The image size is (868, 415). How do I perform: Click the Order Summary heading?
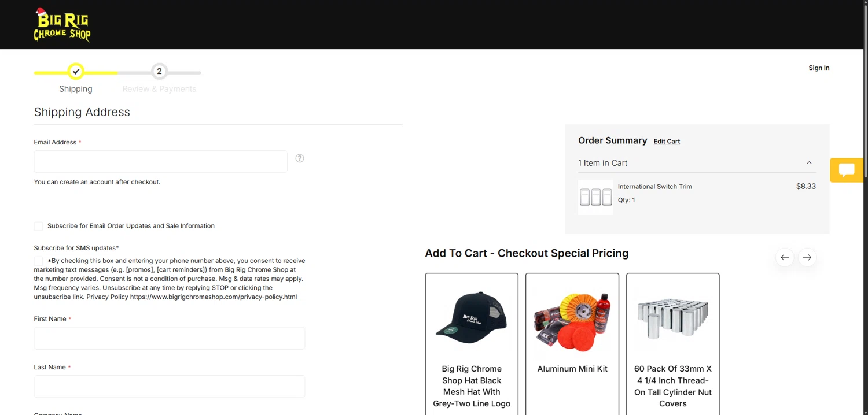[613, 140]
